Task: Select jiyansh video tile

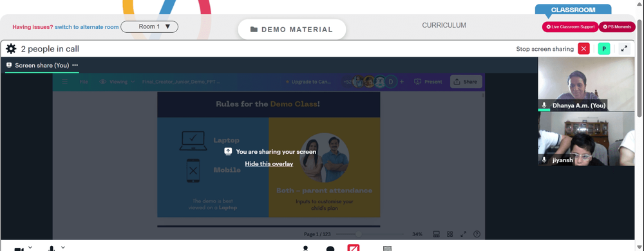Action: 586,139
